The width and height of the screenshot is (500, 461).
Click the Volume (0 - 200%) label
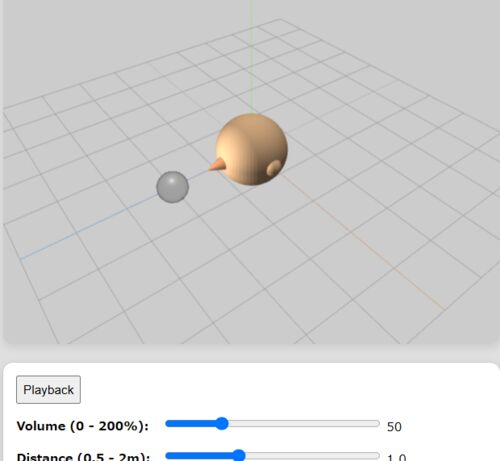point(83,426)
